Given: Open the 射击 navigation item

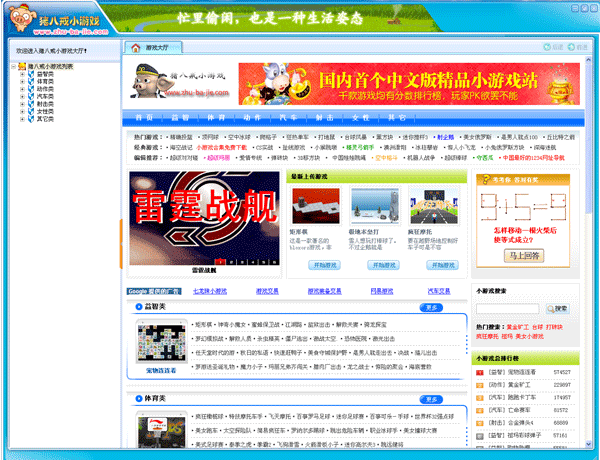Looking at the screenshot, I should pos(324,118).
